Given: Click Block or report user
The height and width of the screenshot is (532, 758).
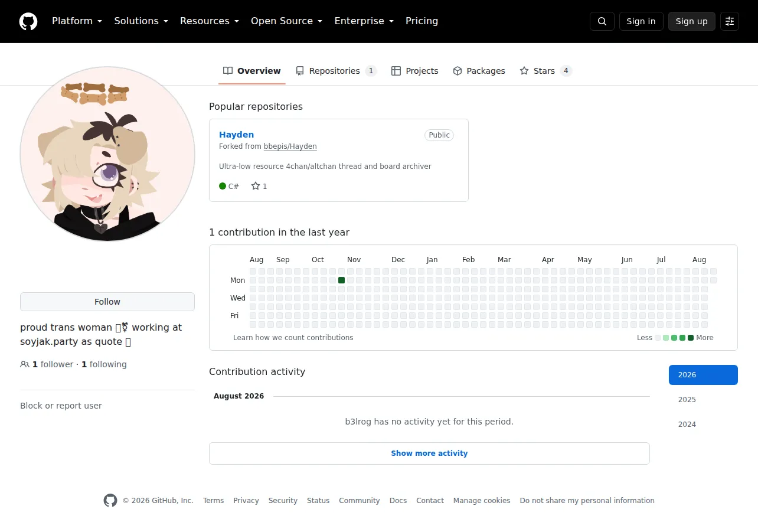Looking at the screenshot, I should point(61,406).
